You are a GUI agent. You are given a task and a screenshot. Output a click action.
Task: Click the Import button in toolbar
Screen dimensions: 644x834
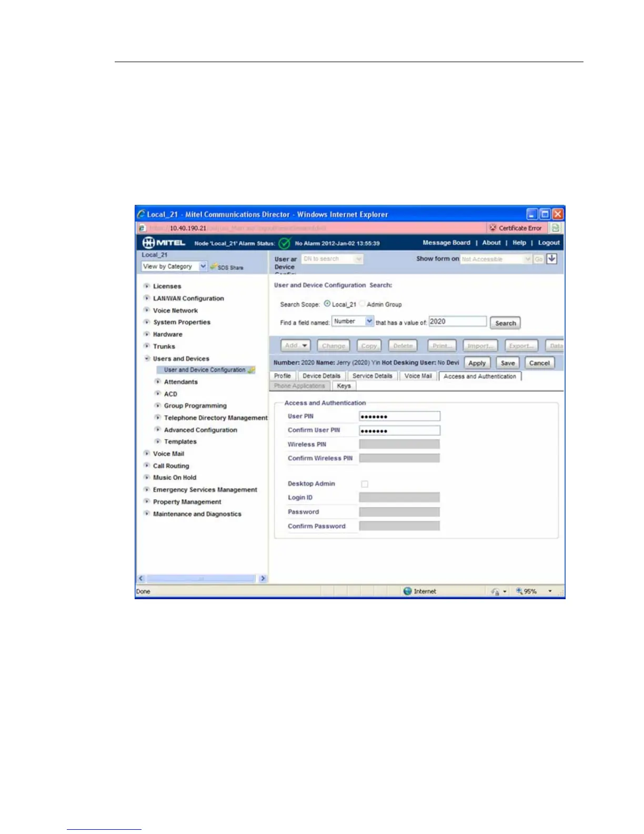click(x=481, y=346)
